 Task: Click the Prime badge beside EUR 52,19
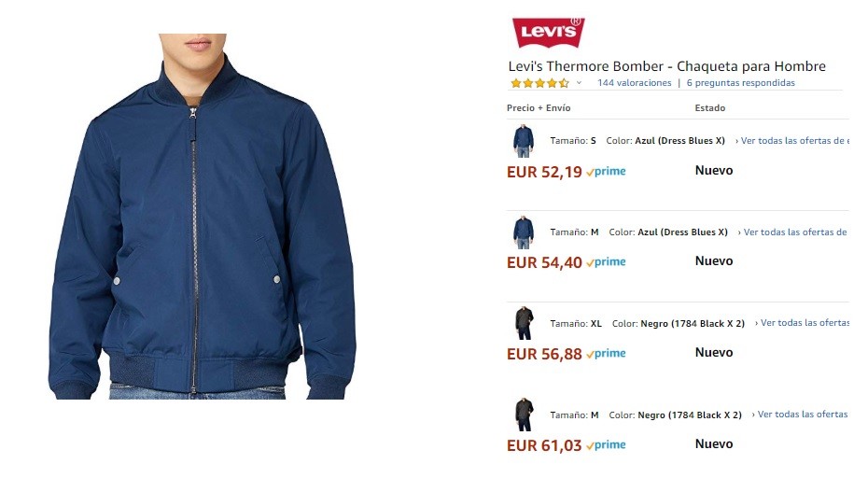click(x=606, y=172)
